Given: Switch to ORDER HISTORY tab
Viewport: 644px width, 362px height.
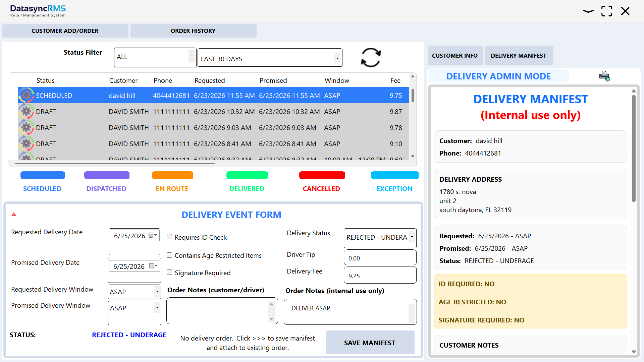Looking at the screenshot, I should (193, 31).
